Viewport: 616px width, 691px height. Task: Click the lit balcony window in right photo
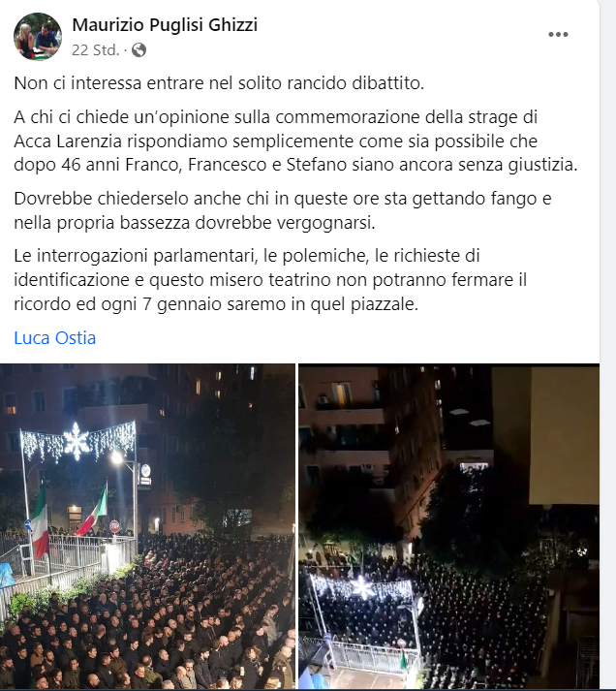click(342, 393)
